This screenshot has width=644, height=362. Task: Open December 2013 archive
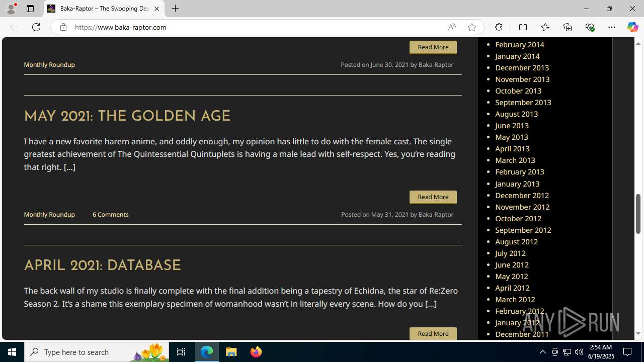tap(522, 68)
